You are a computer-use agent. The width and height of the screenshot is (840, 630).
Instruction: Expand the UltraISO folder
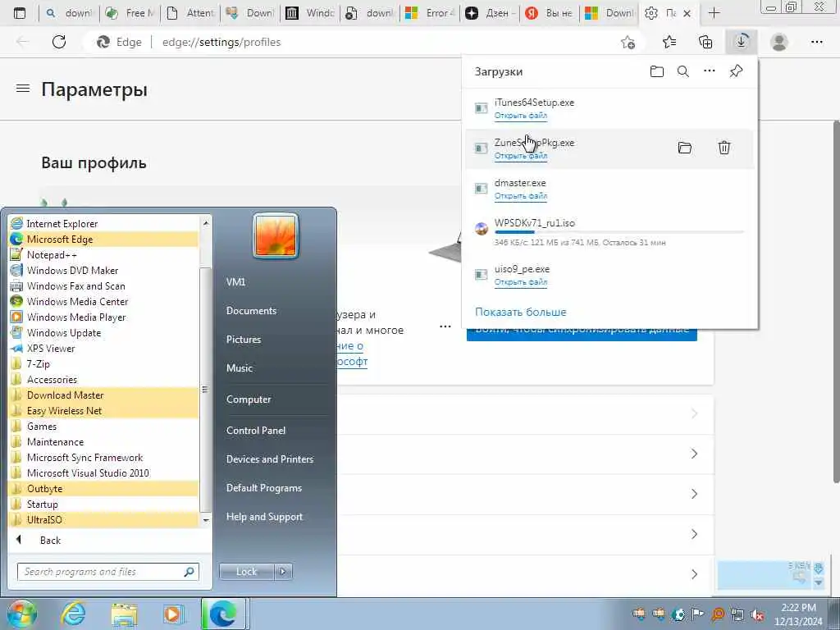(x=104, y=519)
